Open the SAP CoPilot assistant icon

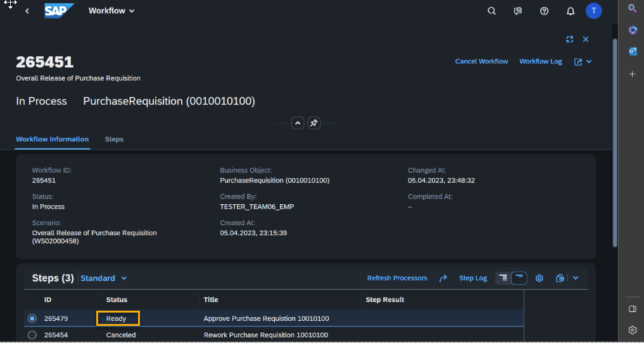click(518, 11)
